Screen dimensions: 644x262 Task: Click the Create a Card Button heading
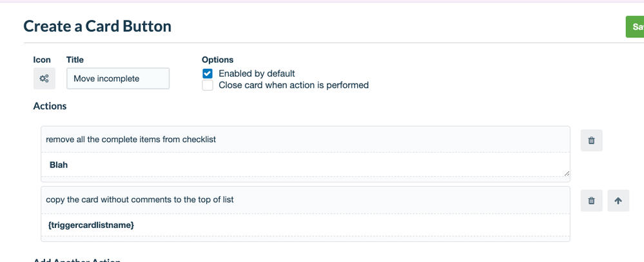click(97, 26)
